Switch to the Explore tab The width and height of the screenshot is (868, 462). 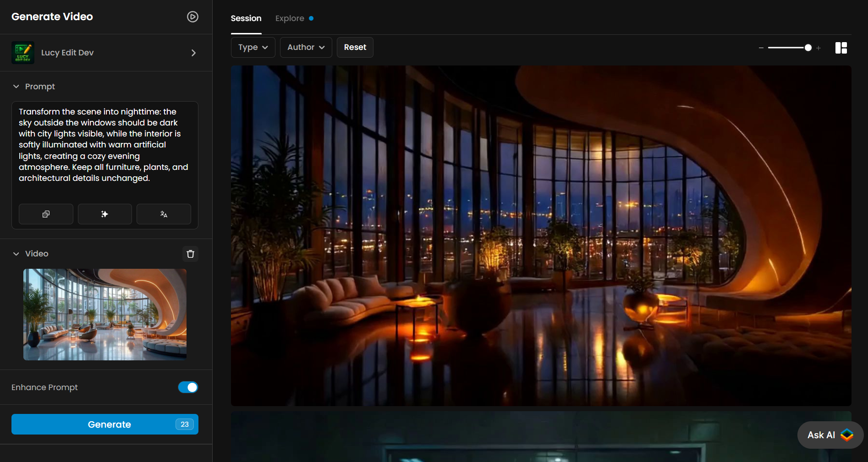(290, 18)
